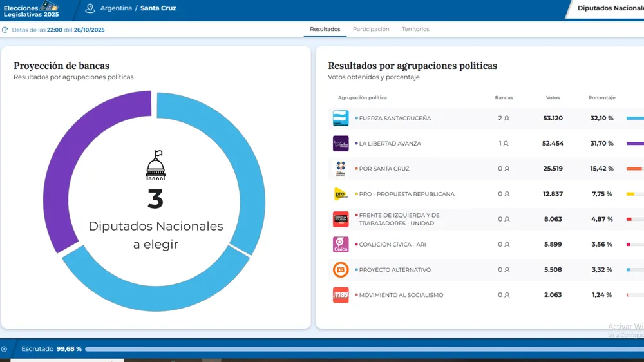Click the Movimiento al Socialismo logo
The image size is (644, 362).
(x=340, y=295)
